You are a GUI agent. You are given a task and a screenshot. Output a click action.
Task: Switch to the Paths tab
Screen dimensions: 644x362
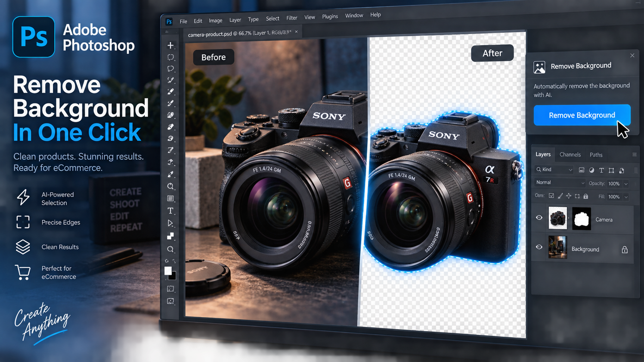coord(596,155)
